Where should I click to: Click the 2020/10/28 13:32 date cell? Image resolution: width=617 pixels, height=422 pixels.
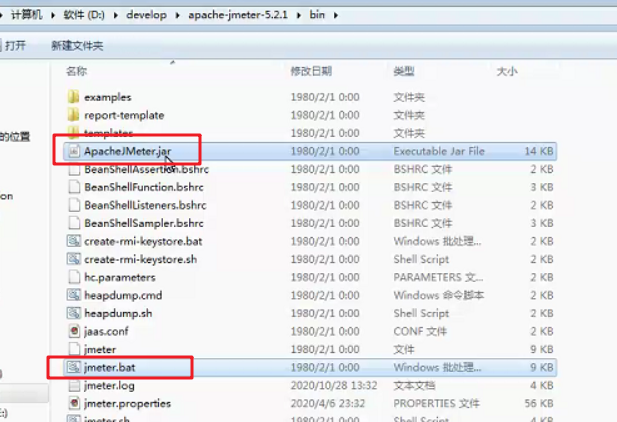(x=334, y=385)
